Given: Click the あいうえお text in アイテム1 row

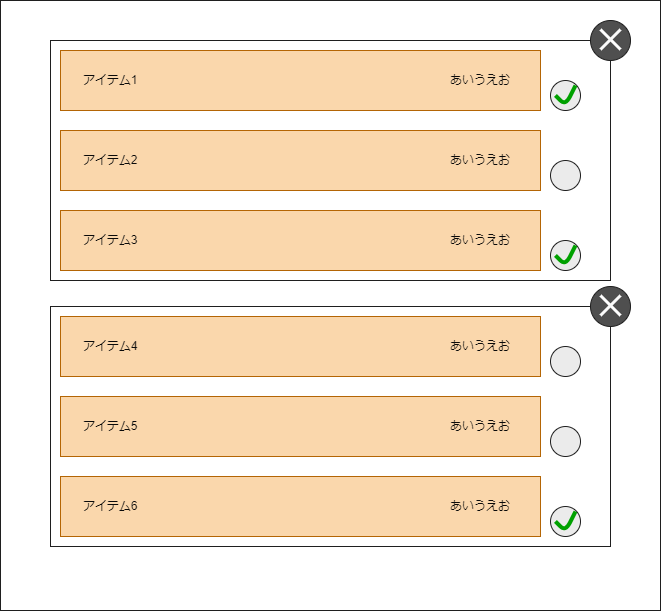Looking at the screenshot, I should 480,80.
